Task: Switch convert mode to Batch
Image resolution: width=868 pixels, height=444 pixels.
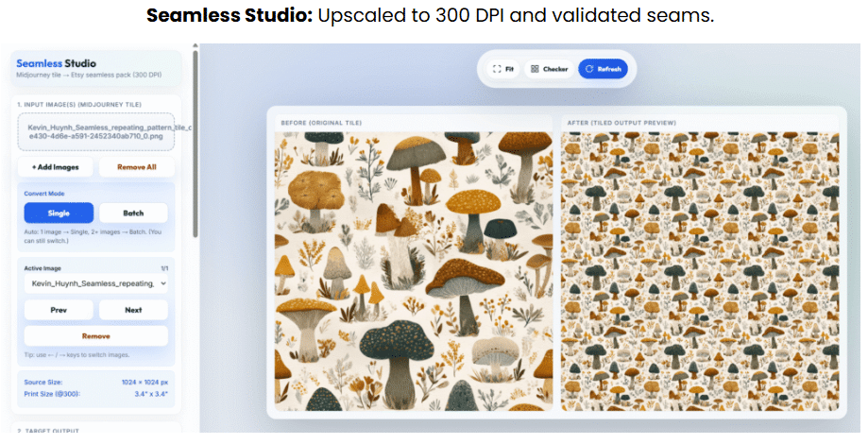Action: [x=133, y=213]
